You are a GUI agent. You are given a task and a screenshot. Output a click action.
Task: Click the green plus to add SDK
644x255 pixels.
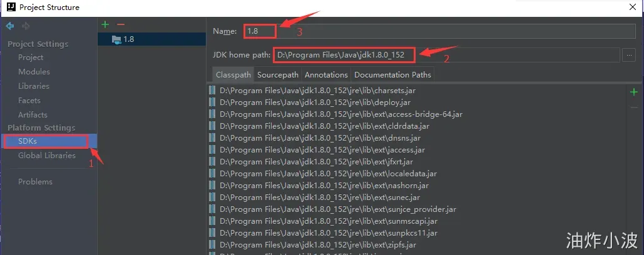(x=105, y=24)
